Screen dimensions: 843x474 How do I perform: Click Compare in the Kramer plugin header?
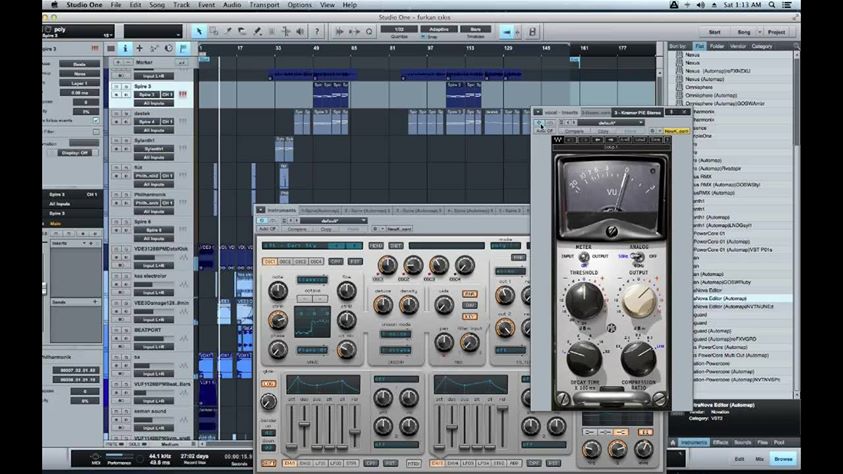coord(574,131)
